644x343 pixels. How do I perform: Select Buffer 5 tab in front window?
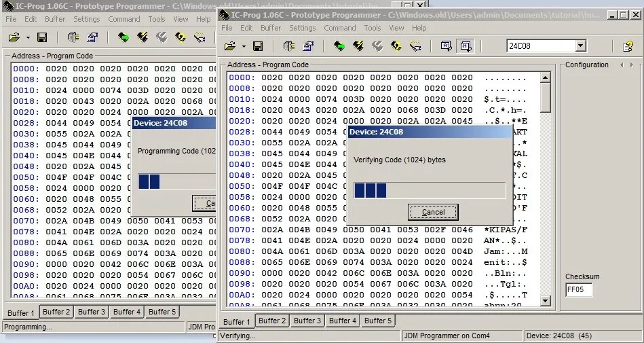click(378, 321)
